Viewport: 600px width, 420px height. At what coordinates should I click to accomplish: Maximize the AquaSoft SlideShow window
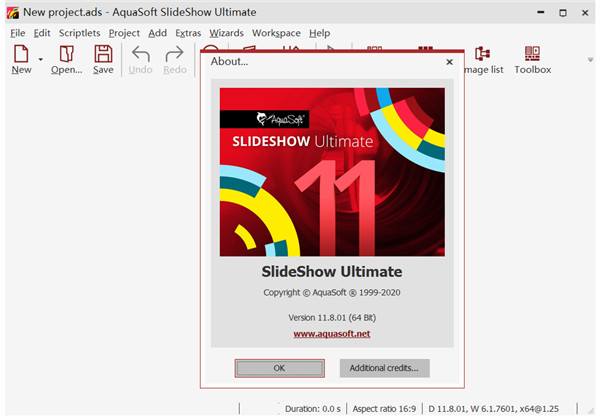[x=563, y=13]
